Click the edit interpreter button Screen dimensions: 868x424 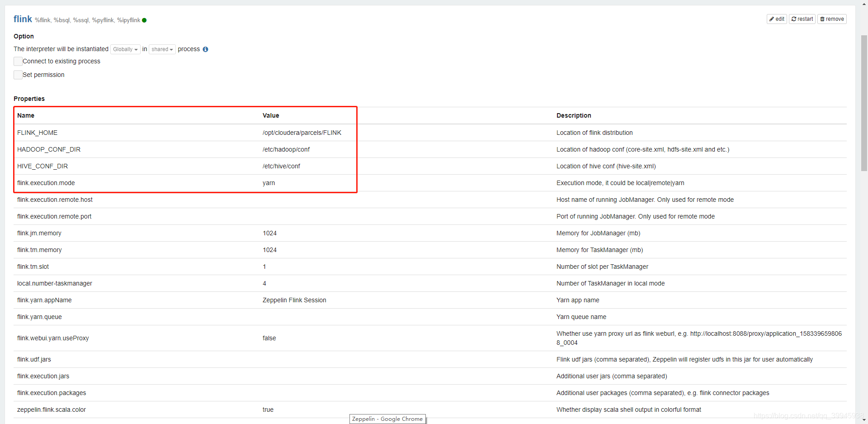point(777,19)
